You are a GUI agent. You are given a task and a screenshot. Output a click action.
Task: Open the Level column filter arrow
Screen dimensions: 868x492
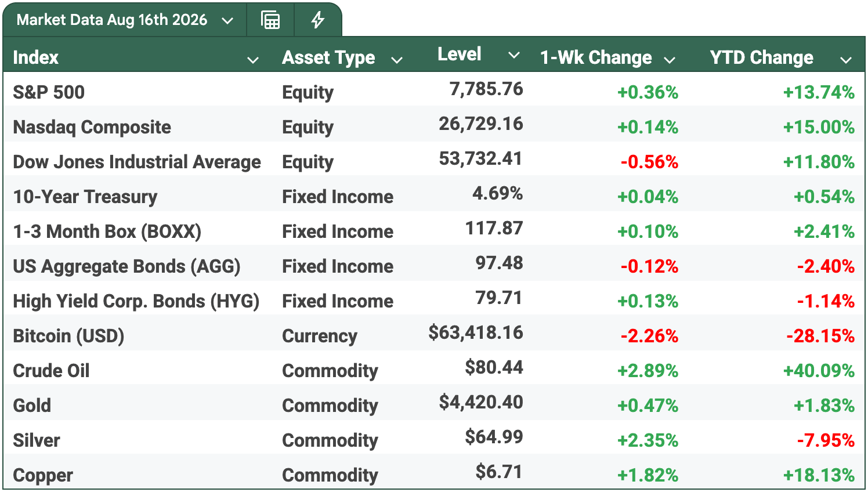(x=513, y=55)
